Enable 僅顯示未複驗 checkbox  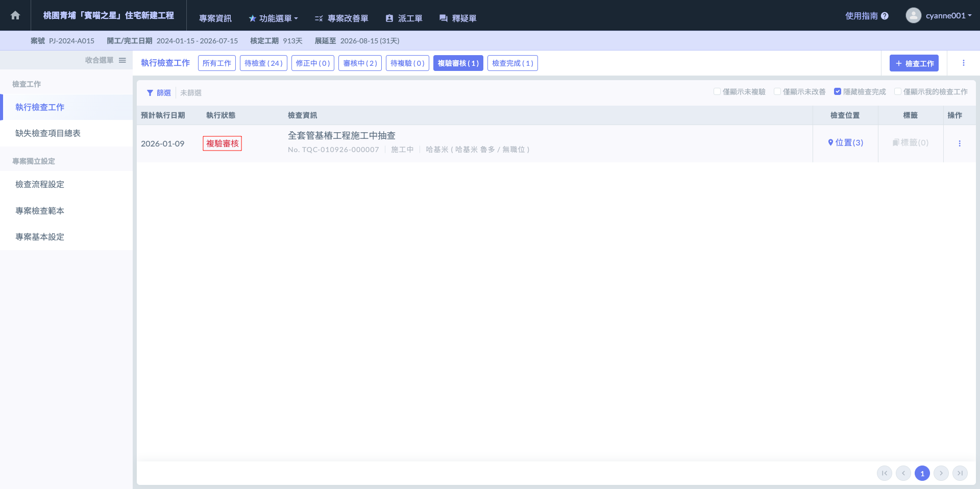(717, 92)
